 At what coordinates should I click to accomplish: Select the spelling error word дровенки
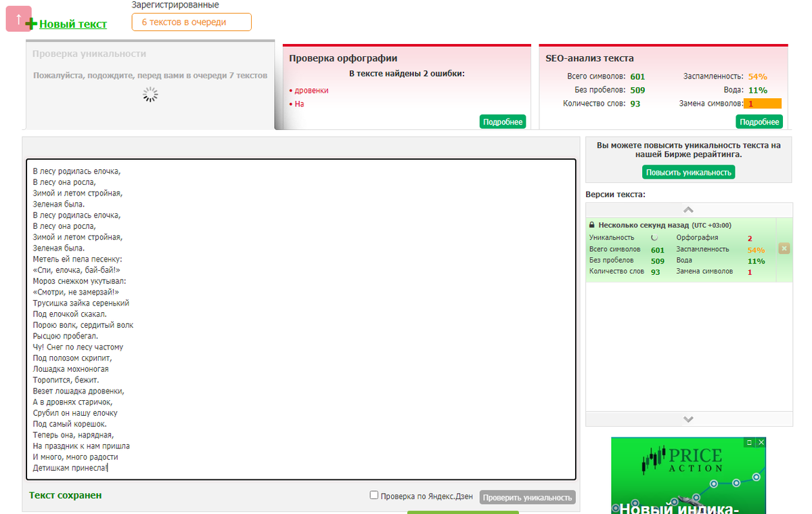pyautogui.click(x=311, y=90)
